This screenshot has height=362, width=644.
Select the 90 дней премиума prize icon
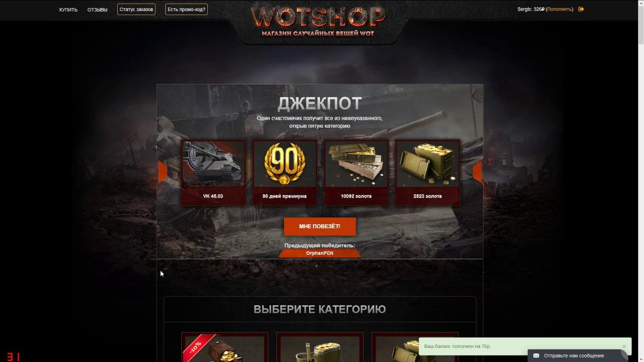[285, 164]
